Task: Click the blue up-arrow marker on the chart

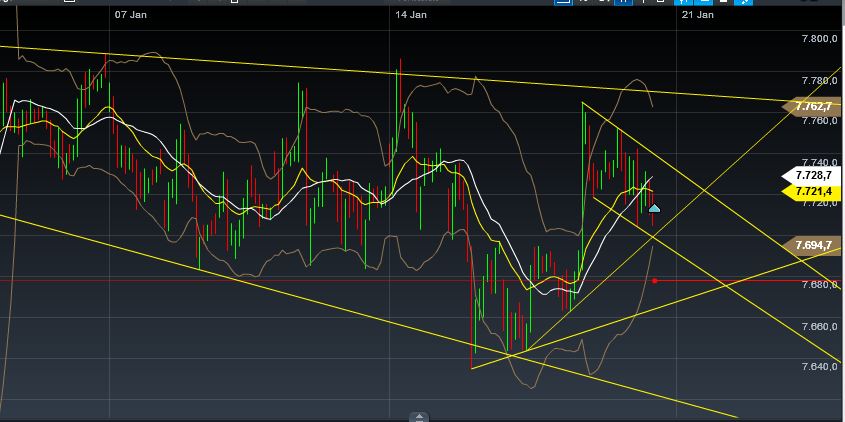Action: [654, 208]
